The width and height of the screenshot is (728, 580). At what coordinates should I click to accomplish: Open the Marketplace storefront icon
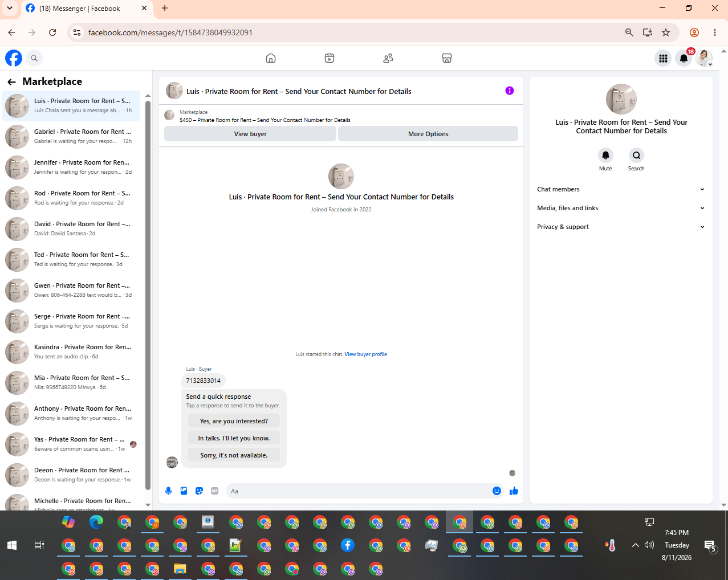click(447, 58)
